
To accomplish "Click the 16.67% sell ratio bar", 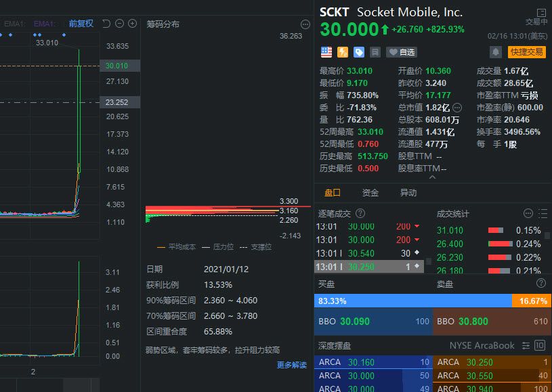I will tap(532, 301).
